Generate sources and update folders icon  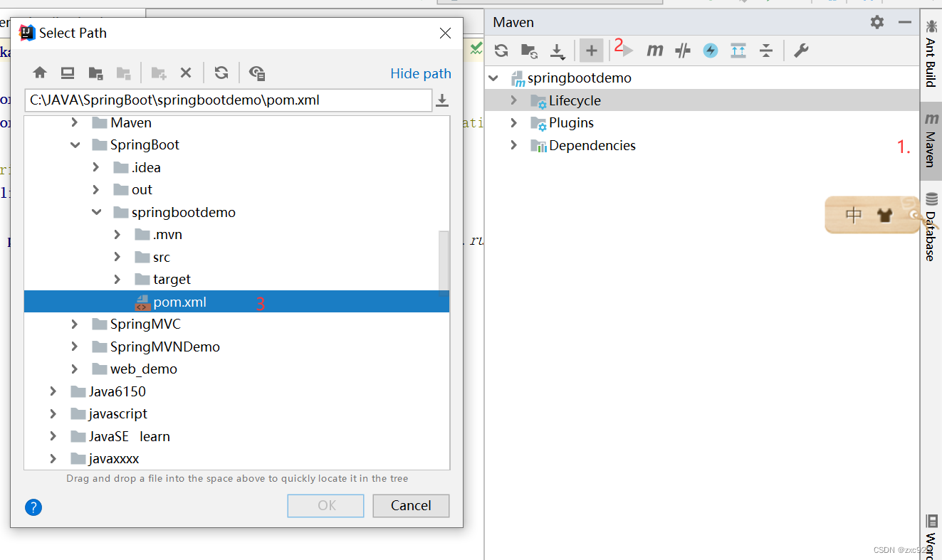point(529,51)
